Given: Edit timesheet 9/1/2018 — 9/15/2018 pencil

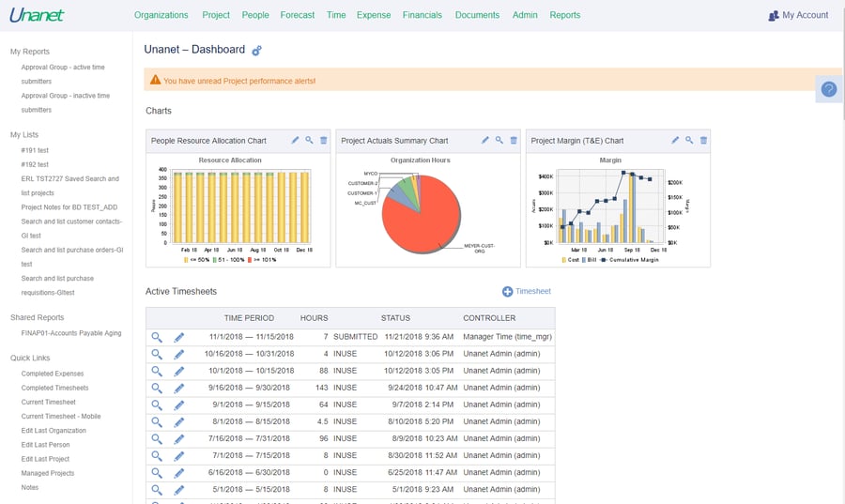Looking at the screenshot, I should point(179,405).
